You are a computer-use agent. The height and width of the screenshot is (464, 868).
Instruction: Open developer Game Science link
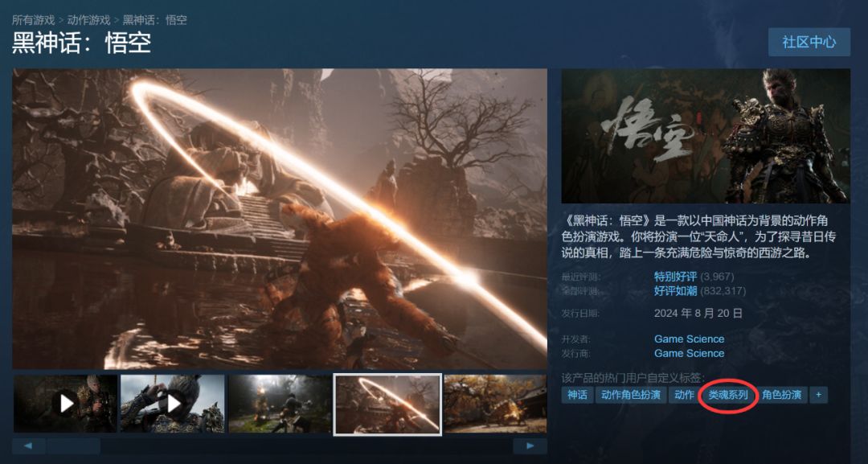(x=690, y=339)
